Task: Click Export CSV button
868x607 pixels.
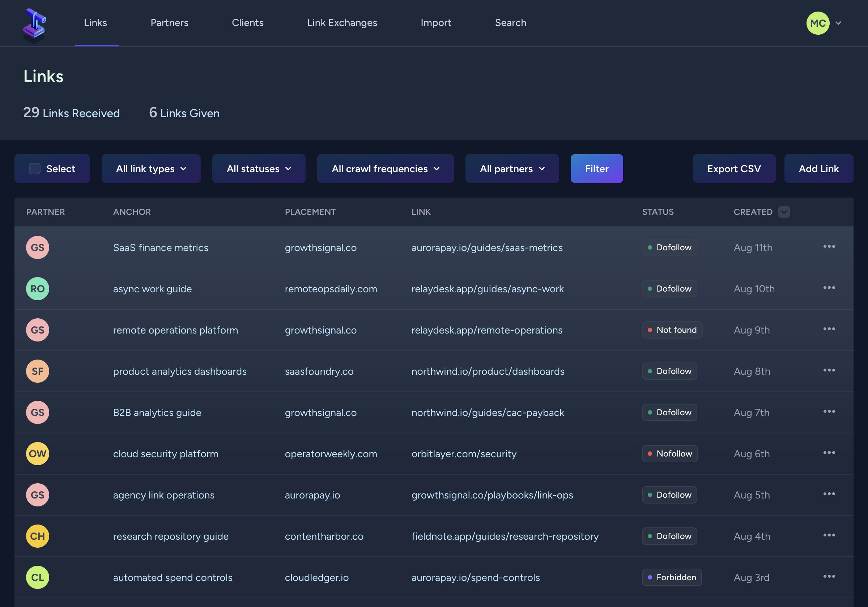Action: (x=734, y=169)
